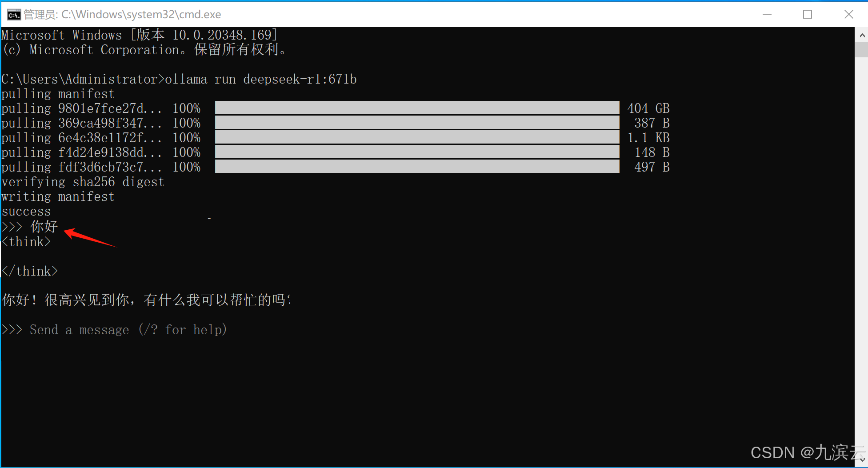This screenshot has width=868, height=468.
Task: Click the opening '<think>' tag
Action: tap(26, 242)
